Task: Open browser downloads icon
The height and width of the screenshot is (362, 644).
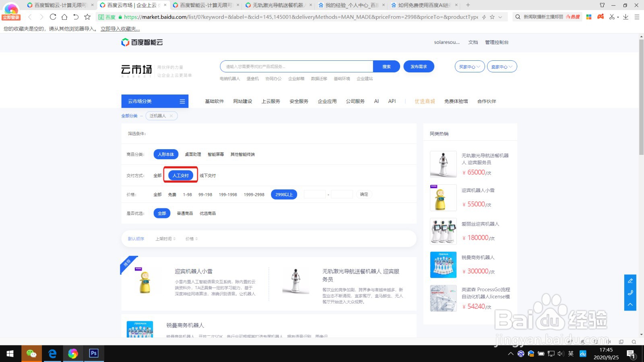Action: [x=625, y=17]
